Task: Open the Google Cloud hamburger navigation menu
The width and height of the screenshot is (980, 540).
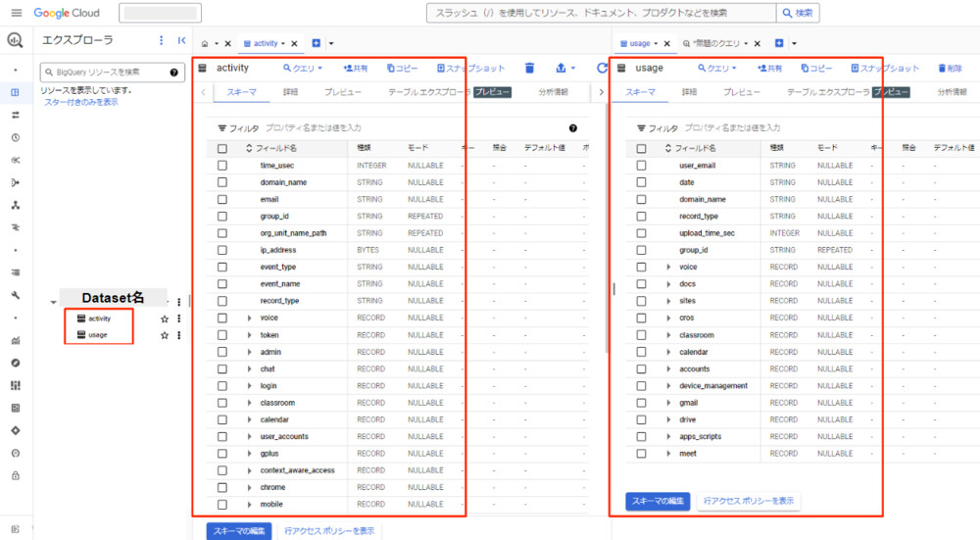Action: point(16,13)
